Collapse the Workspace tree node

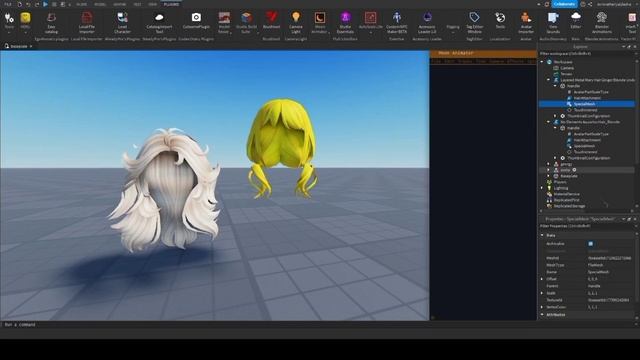(x=542, y=62)
